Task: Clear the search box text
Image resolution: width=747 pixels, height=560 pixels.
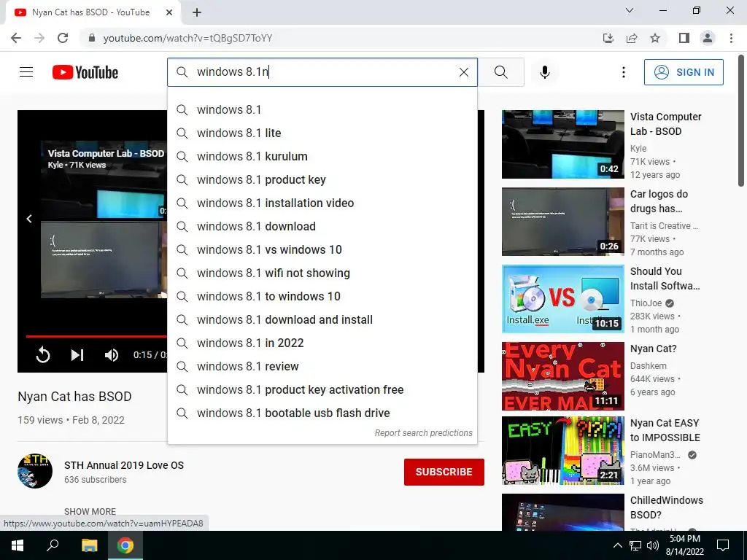Action: point(463,72)
